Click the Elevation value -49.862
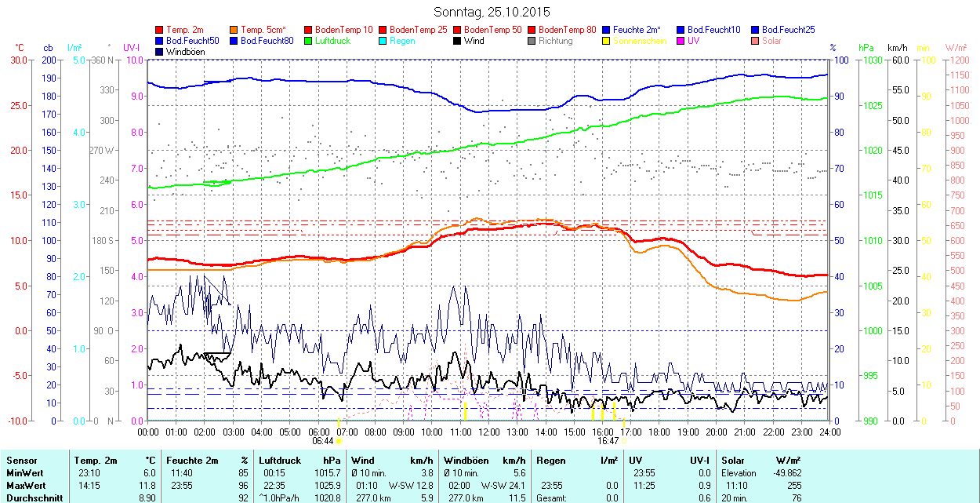 [786, 473]
